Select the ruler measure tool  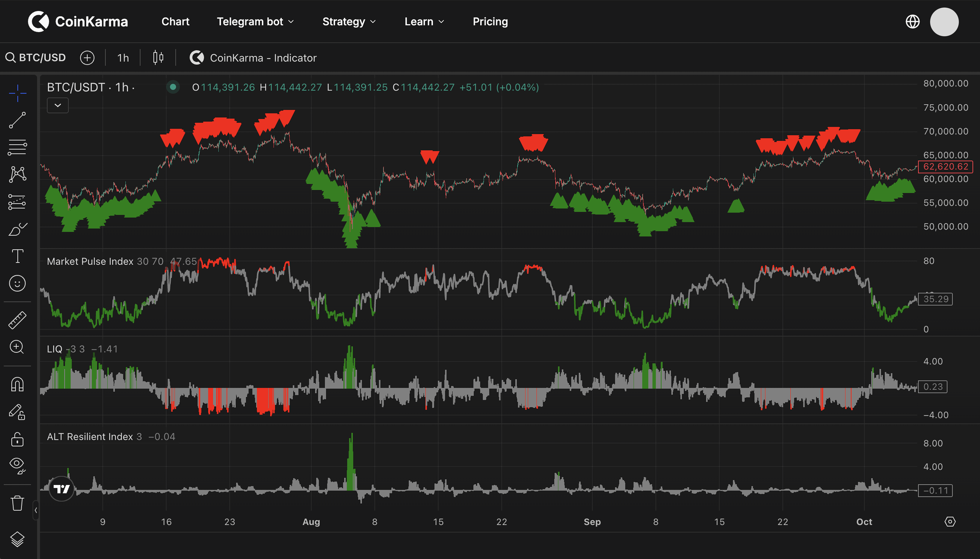coord(17,320)
